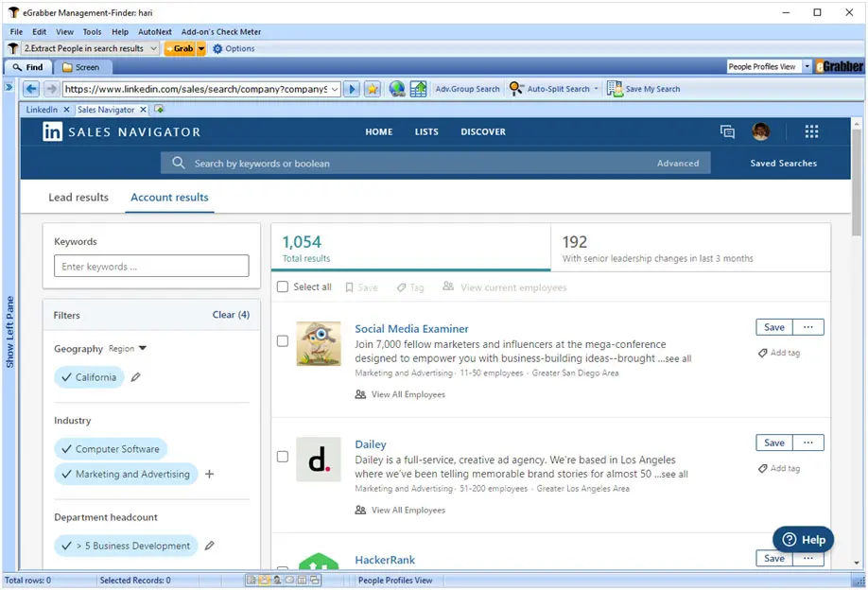Check the Social Media Examiner checkbox
868x590 pixels.
point(283,341)
